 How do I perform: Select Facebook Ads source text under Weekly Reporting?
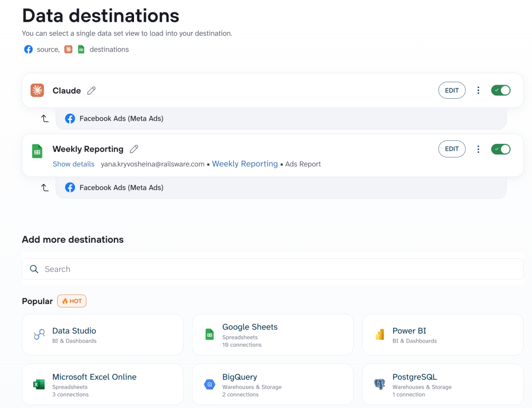click(122, 187)
